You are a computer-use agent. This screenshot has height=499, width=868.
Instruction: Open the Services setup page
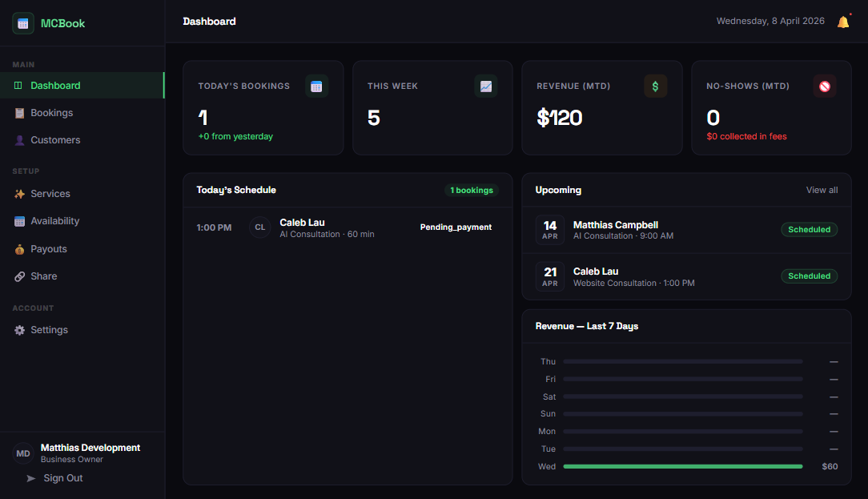(x=50, y=193)
